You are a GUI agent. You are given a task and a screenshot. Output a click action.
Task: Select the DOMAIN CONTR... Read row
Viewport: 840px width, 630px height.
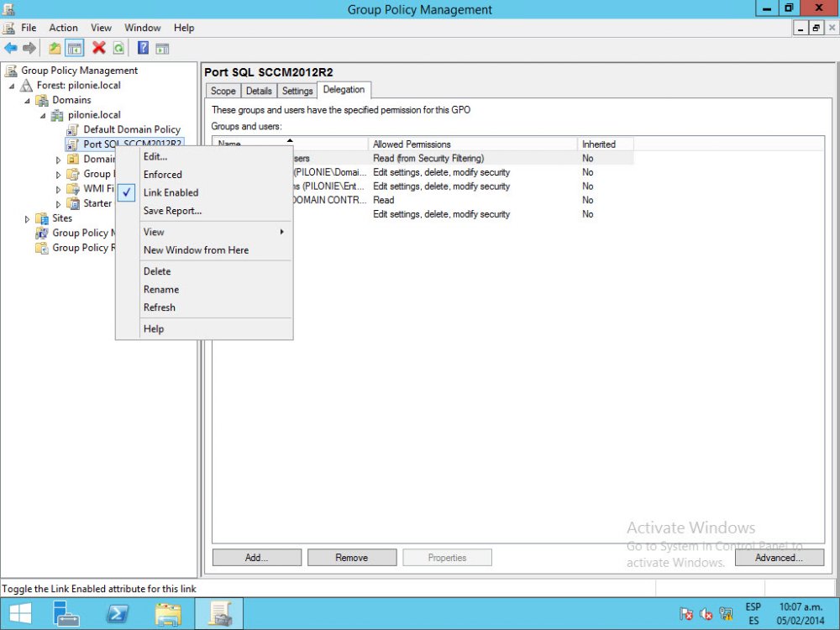(x=423, y=201)
